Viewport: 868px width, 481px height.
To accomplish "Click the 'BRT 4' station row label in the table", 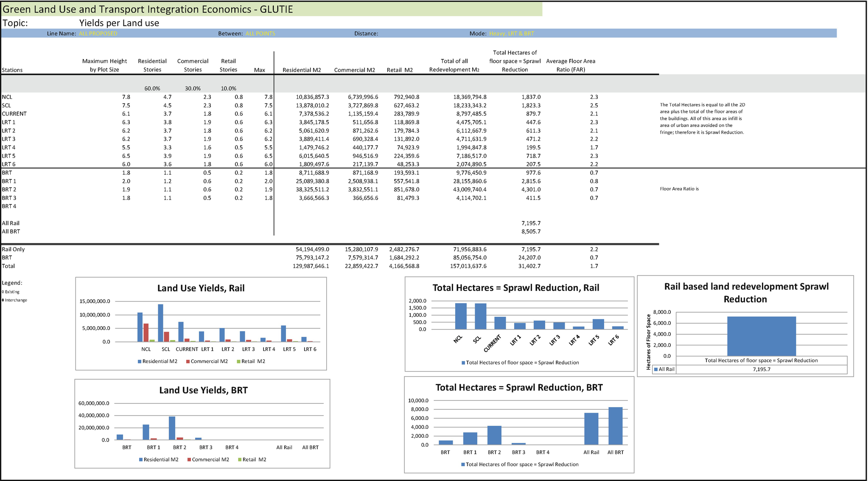I will pyautogui.click(x=9, y=206).
